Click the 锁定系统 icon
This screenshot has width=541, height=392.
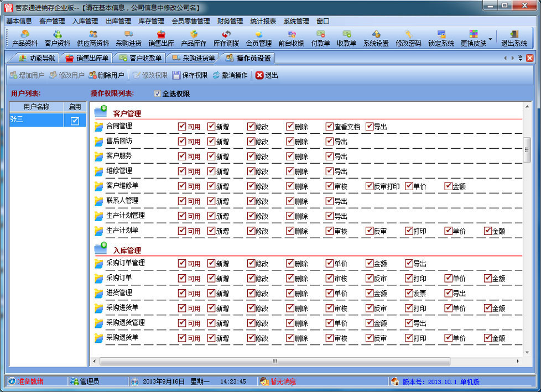tap(441, 38)
